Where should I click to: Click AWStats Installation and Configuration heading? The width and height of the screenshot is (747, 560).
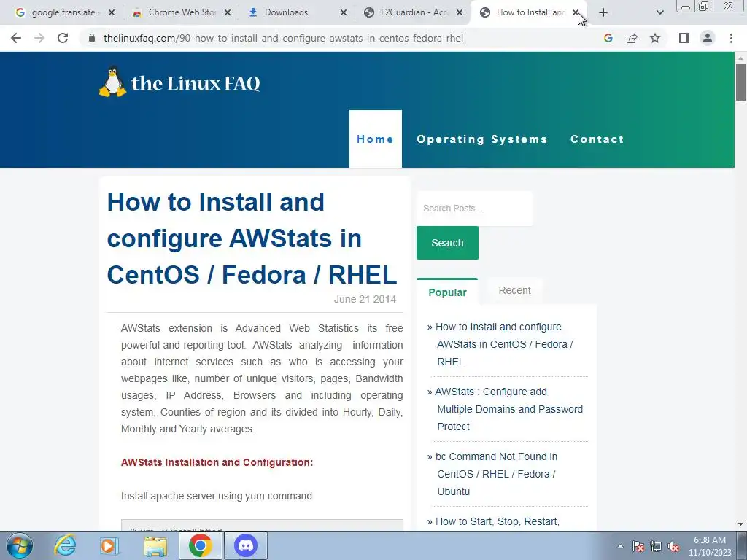[x=217, y=462]
